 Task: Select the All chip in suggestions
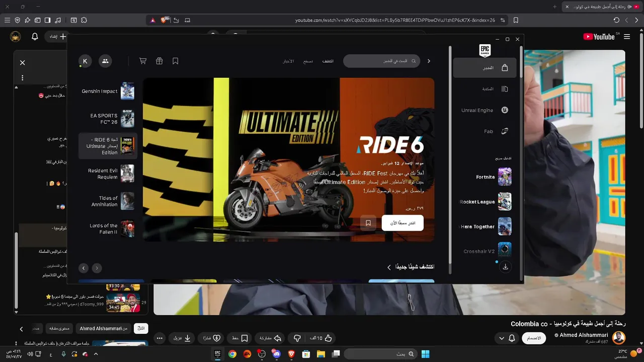141,328
